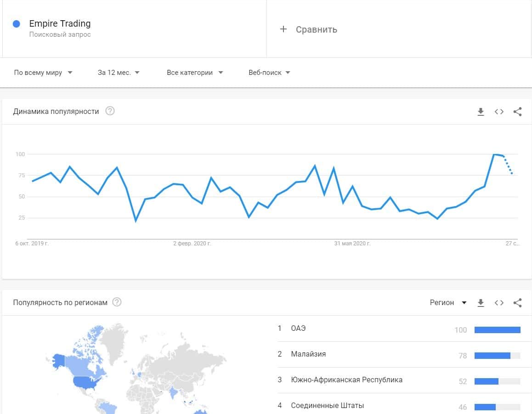
Task: Select ОАЭ in the regions list
Action: point(298,329)
